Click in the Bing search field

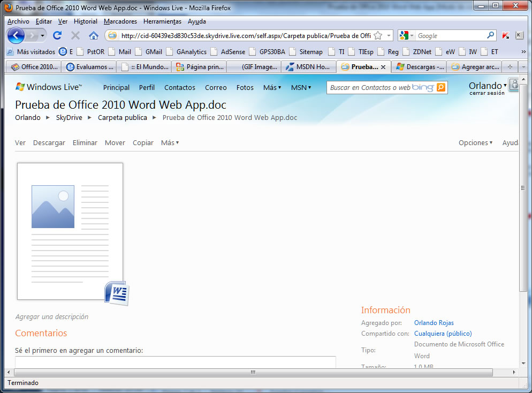tap(370, 87)
